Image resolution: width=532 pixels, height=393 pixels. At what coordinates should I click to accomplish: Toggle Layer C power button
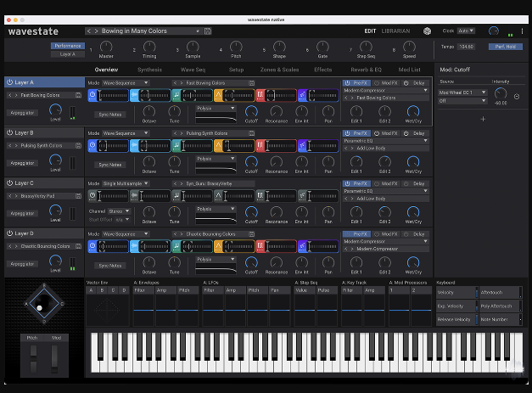[9, 183]
